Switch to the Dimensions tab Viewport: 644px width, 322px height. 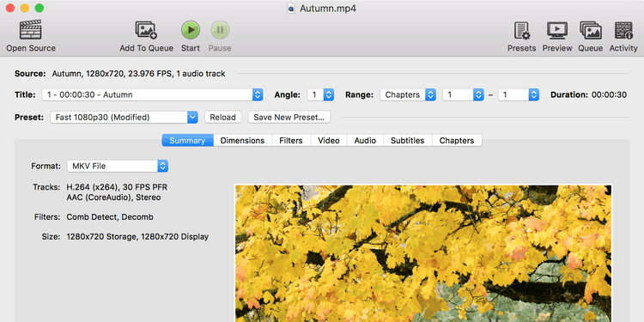242,141
